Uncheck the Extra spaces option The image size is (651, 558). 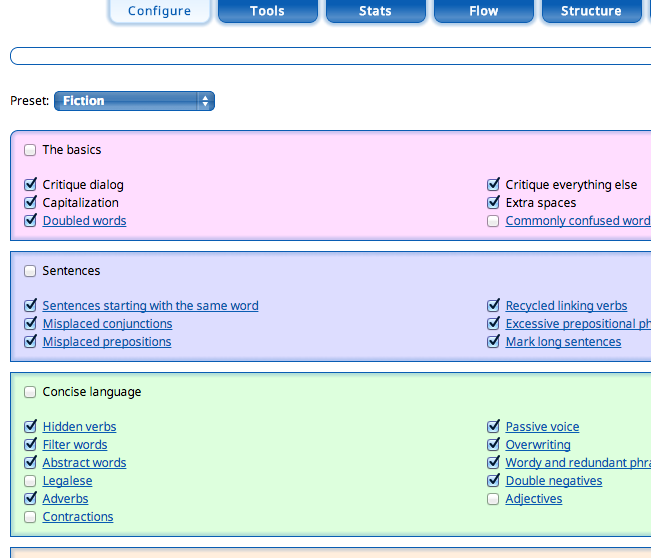(x=493, y=203)
